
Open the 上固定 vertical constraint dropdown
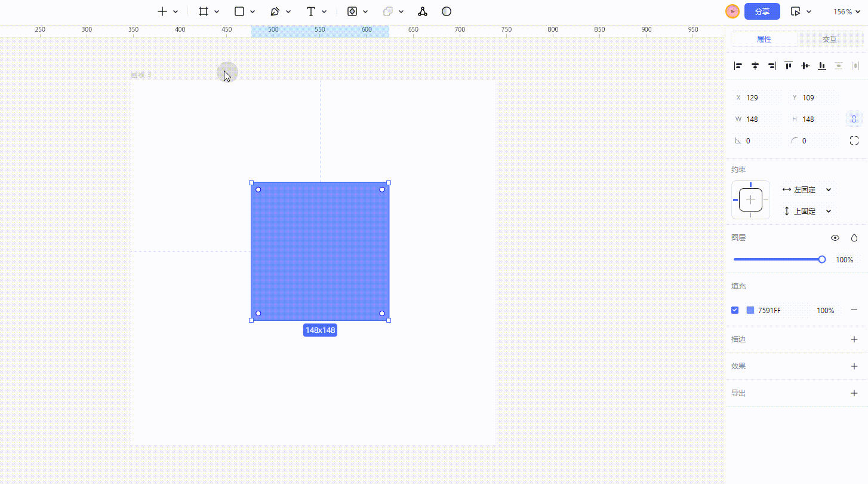(x=807, y=211)
